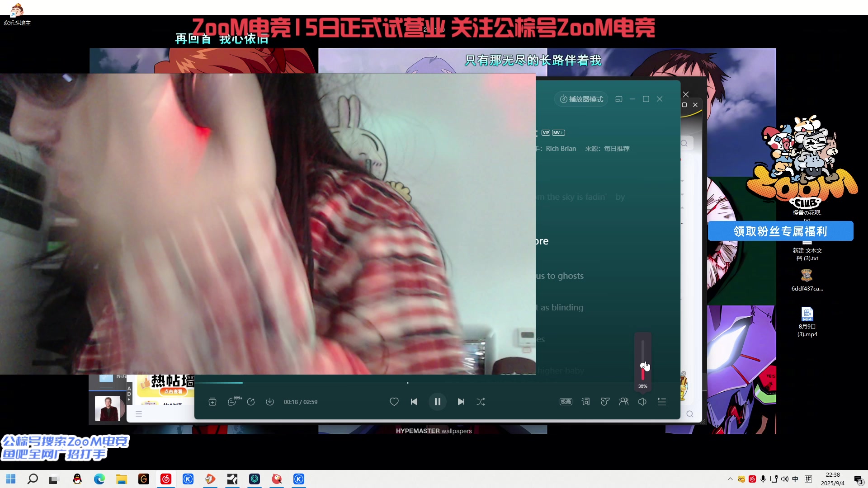Enter mini player mode icon
This screenshot has width=868, height=488.
click(x=619, y=99)
